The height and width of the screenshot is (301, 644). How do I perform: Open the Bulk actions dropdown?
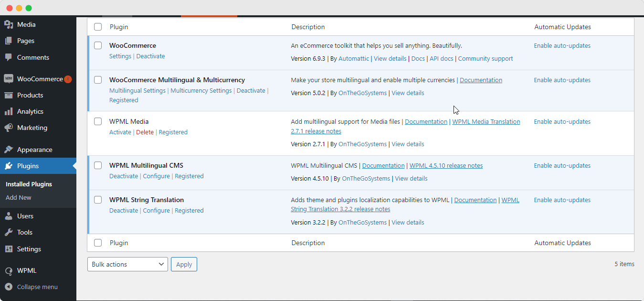click(x=127, y=264)
